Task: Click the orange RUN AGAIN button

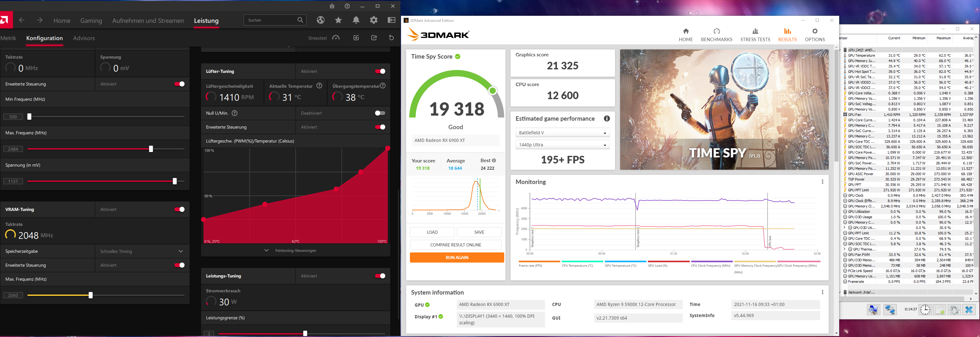Action: click(457, 258)
